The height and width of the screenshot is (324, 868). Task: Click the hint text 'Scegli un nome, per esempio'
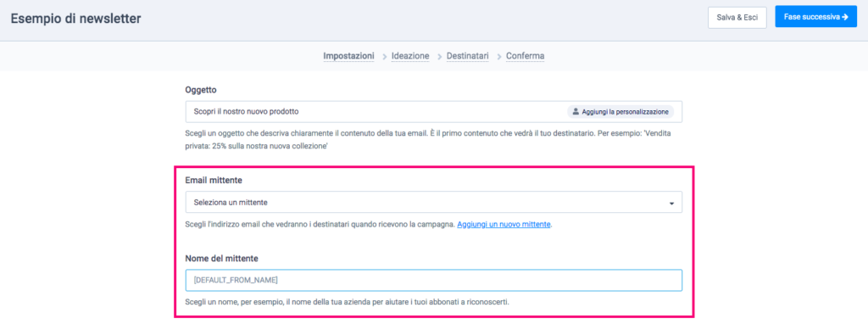(347, 303)
